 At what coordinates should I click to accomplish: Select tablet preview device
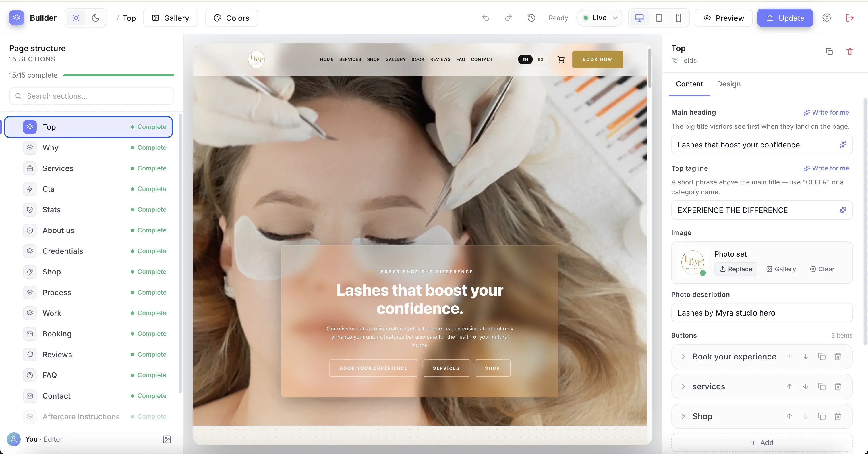pos(659,18)
